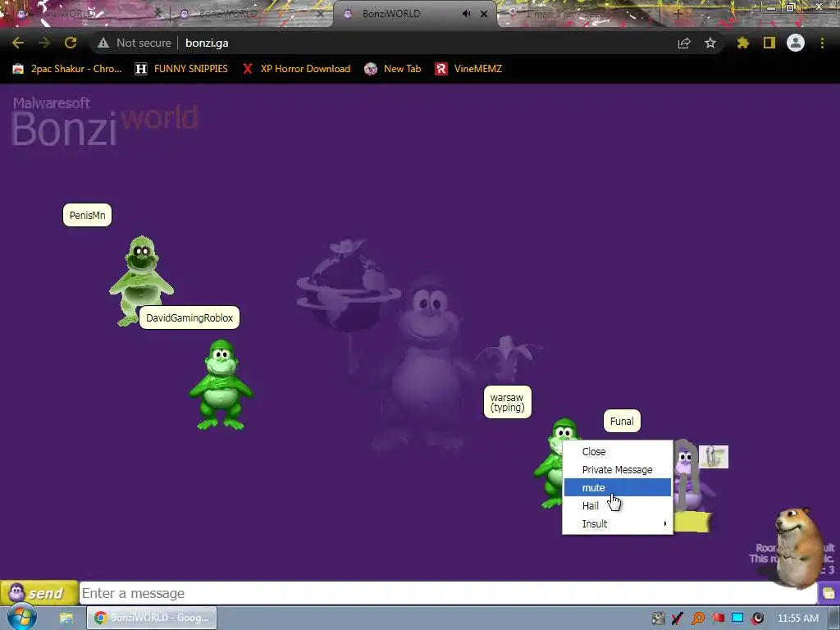Open the clock showing 11:55 AM
840x630 pixels.
tap(797, 619)
